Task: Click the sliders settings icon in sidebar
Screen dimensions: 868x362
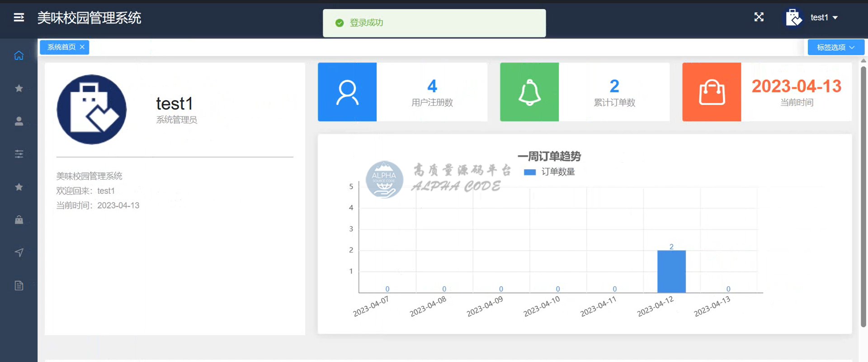Action: [x=19, y=154]
